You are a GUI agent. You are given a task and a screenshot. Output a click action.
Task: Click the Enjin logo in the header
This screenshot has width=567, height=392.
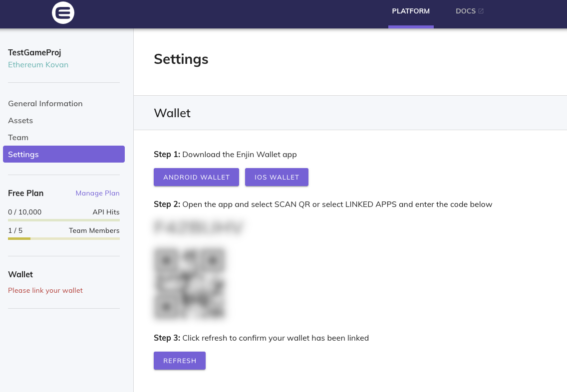[63, 12]
